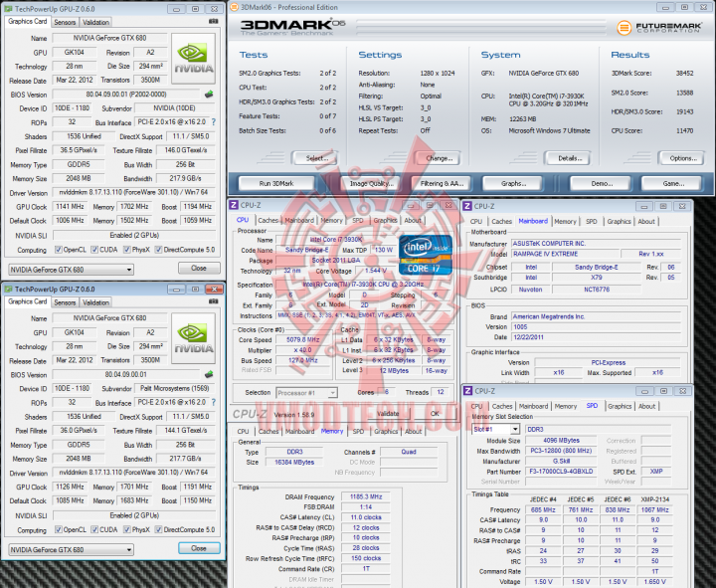Click Details... button under System
The height and width of the screenshot is (588, 716).
tap(569, 158)
